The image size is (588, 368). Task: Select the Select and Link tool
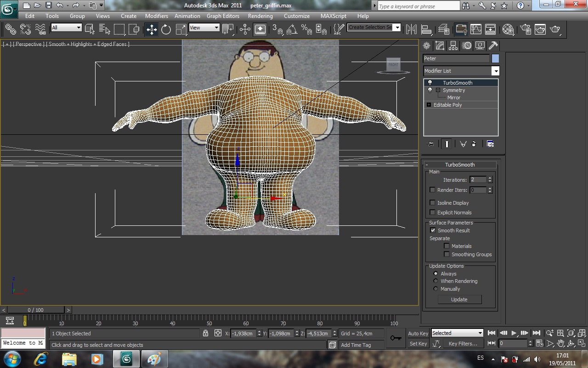(11, 29)
